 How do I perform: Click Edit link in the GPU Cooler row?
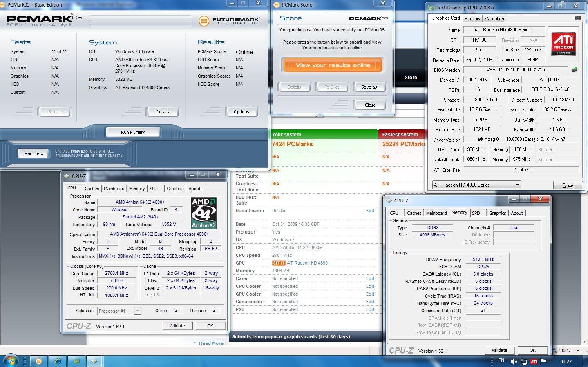pos(370,294)
